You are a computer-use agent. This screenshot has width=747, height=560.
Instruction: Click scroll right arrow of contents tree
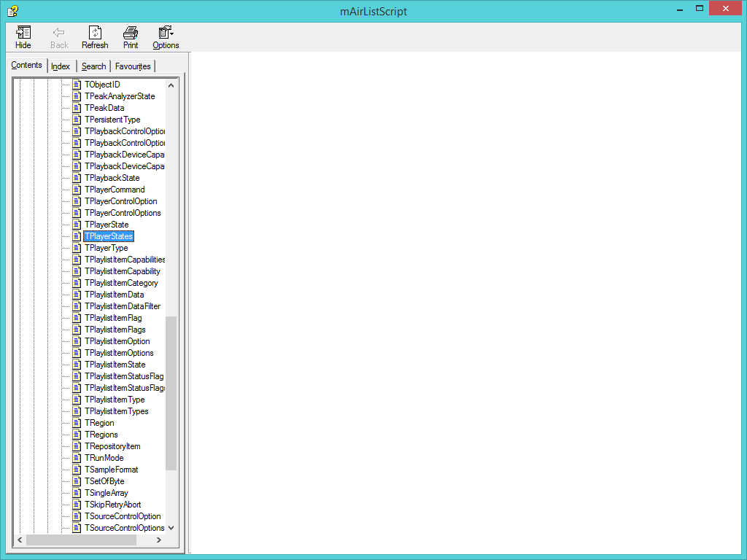point(158,540)
